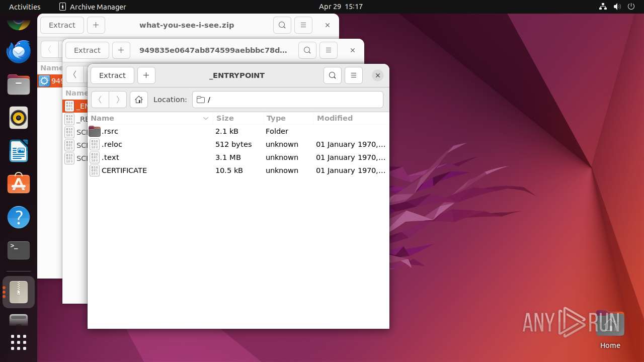Open volume control in system tray

click(617, 7)
